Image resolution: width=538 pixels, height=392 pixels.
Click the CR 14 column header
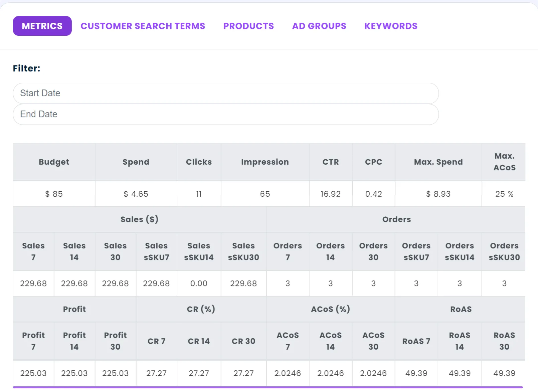[x=199, y=341]
